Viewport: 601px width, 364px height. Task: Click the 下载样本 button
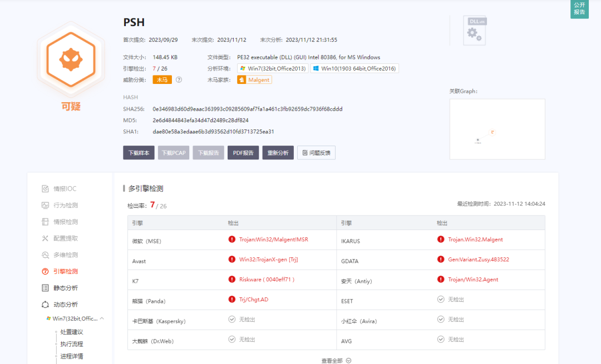[139, 153]
